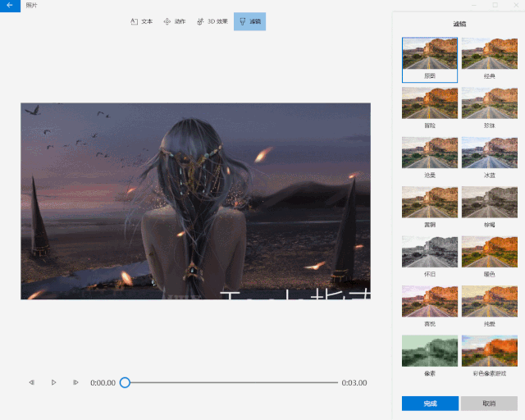Apply the 经典 filter

coord(489,60)
